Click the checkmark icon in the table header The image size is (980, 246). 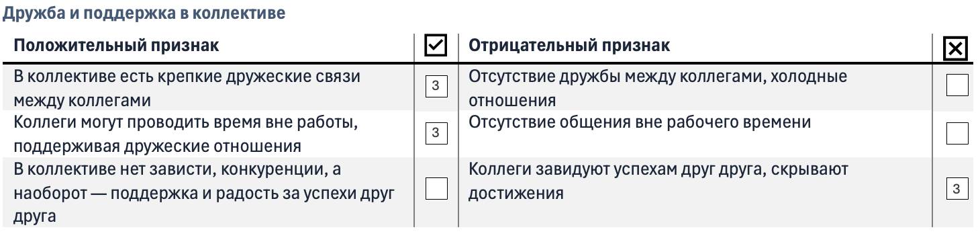[x=436, y=46]
